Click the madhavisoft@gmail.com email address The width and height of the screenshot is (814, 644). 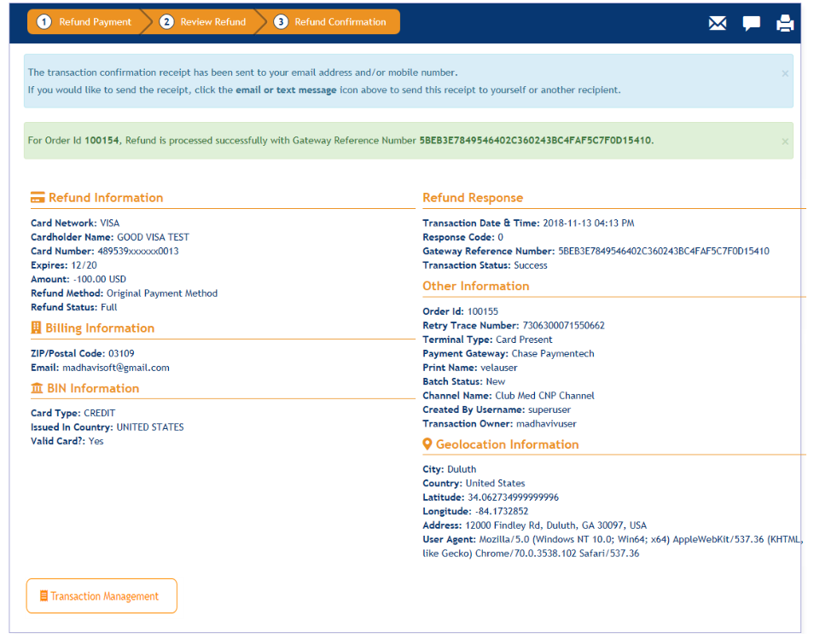pyautogui.click(x=116, y=368)
